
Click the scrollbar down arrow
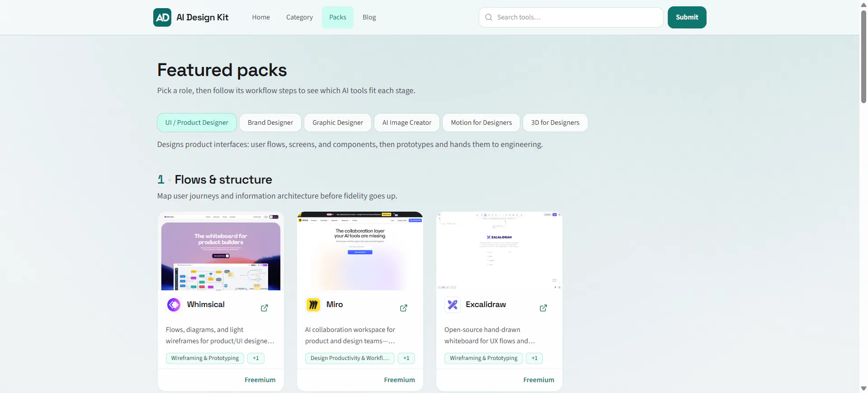[863, 388]
